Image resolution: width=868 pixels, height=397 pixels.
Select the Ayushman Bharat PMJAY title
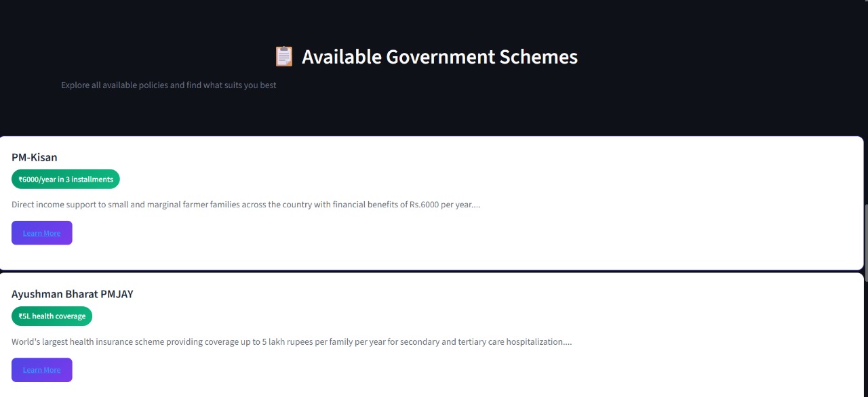click(73, 294)
